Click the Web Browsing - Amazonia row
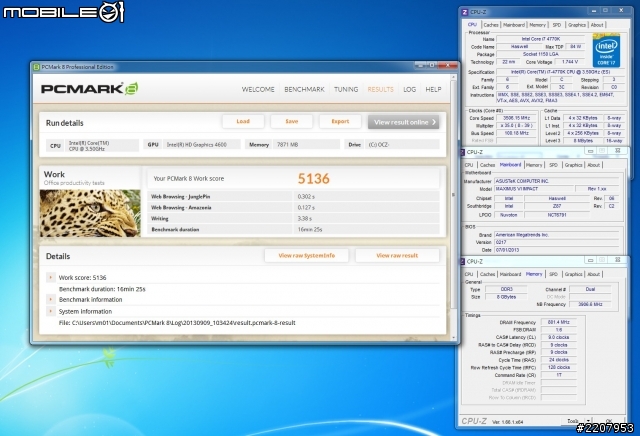The width and height of the screenshot is (640, 436). [x=293, y=207]
